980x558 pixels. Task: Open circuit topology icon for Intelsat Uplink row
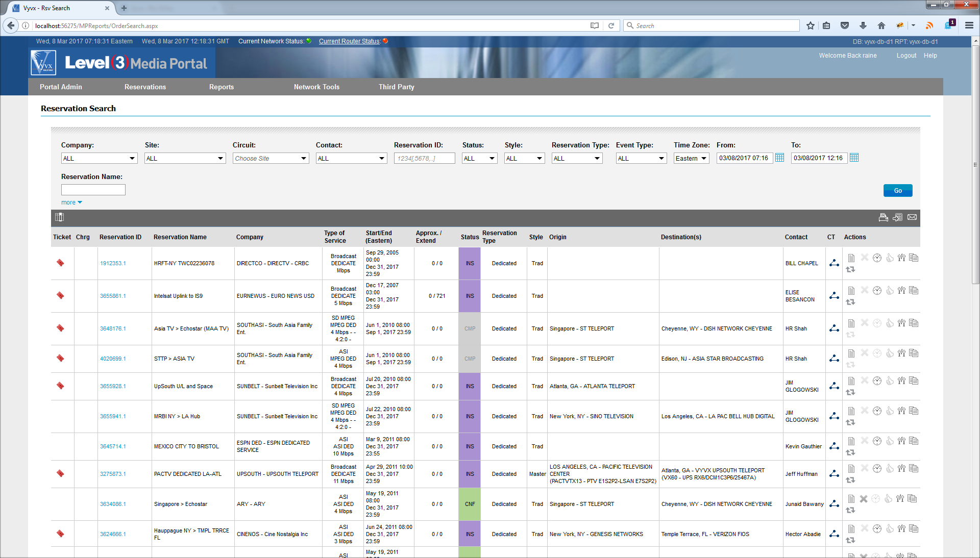pyautogui.click(x=834, y=296)
